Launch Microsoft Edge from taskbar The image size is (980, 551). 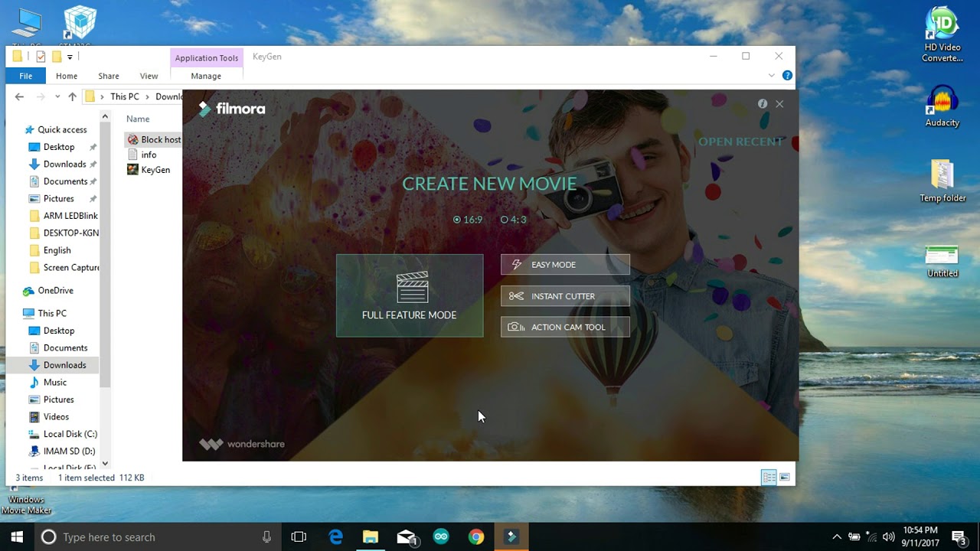point(335,537)
